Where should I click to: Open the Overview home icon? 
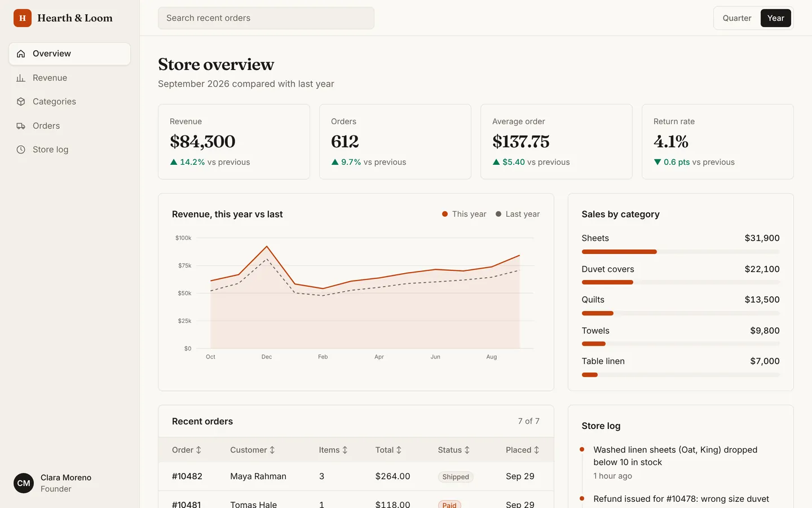pos(21,54)
